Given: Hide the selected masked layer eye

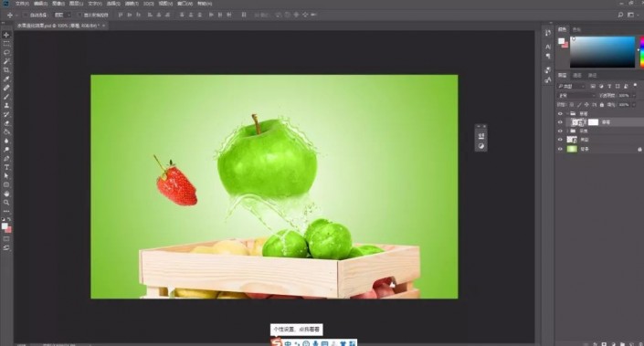Looking at the screenshot, I should [x=560, y=122].
